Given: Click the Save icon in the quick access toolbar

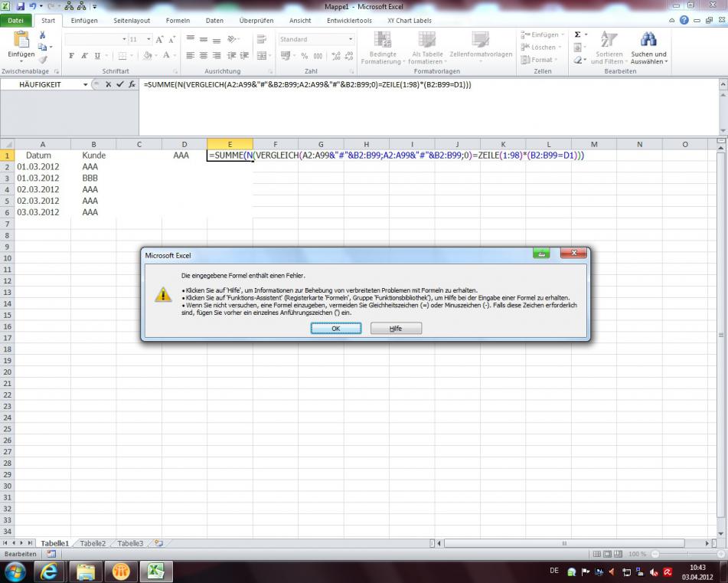Looking at the screenshot, I should [x=21, y=6].
